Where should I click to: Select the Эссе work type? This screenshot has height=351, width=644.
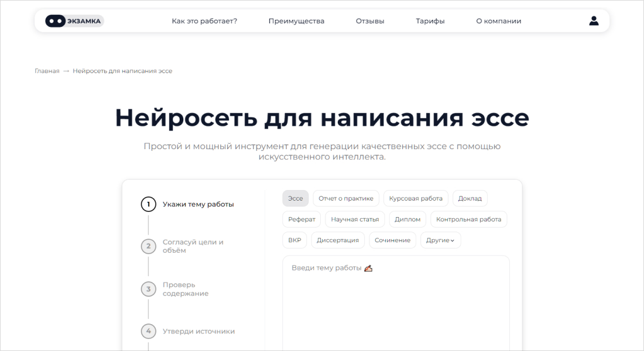click(296, 198)
